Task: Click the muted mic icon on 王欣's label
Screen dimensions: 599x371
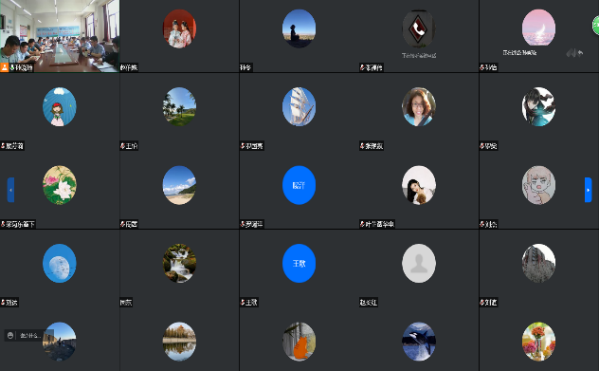Action: coord(243,302)
